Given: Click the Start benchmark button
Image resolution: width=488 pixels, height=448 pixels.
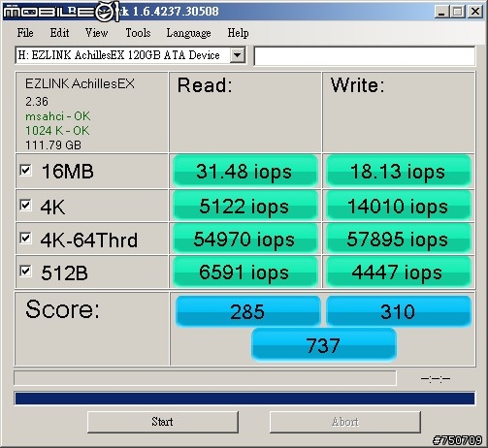Looking at the screenshot, I should (x=163, y=422).
